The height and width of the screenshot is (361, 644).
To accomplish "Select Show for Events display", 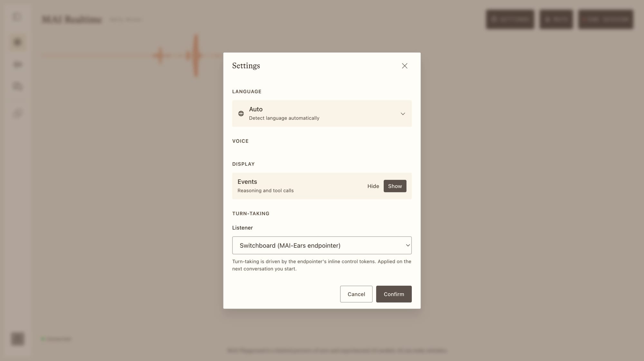I will pos(395,186).
